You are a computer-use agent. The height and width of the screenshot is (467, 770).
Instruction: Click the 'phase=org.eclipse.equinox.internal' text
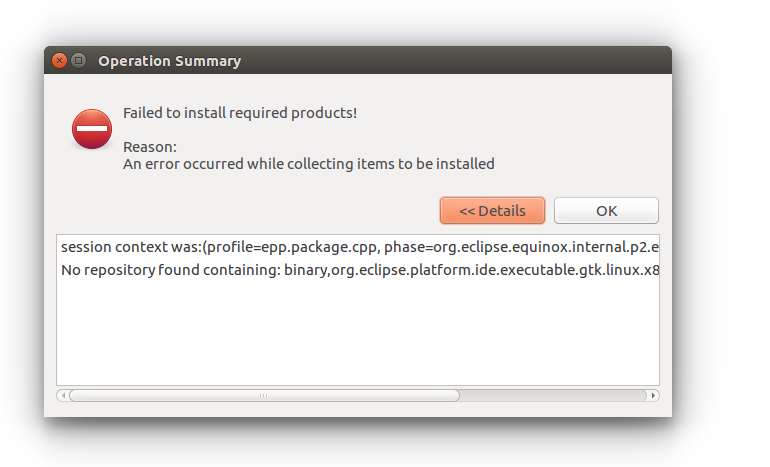[x=499, y=247]
